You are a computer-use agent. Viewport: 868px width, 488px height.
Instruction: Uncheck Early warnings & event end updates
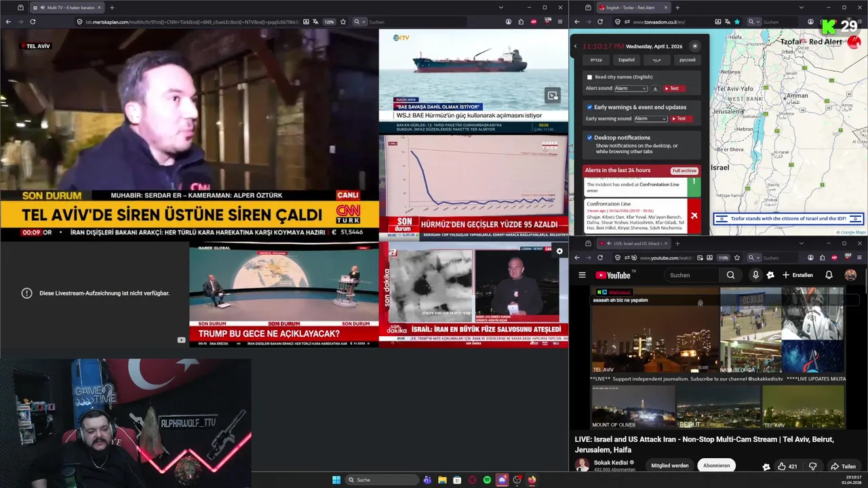[x=589, y=107]
